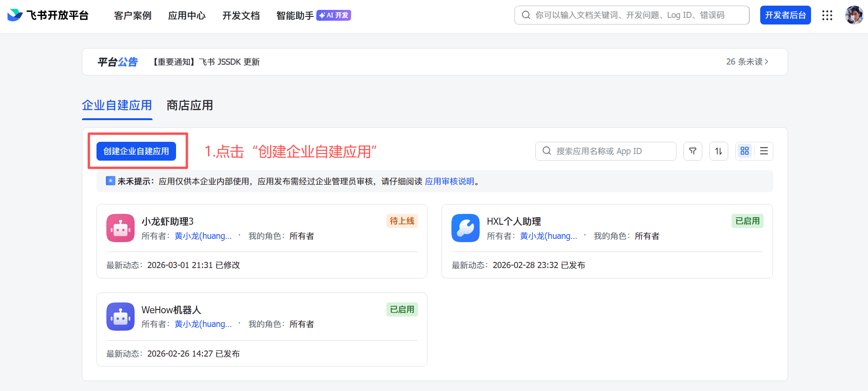This screenshot has width=868, height=391.
Task: Switch to grid card view
Action: coord(745,151)
